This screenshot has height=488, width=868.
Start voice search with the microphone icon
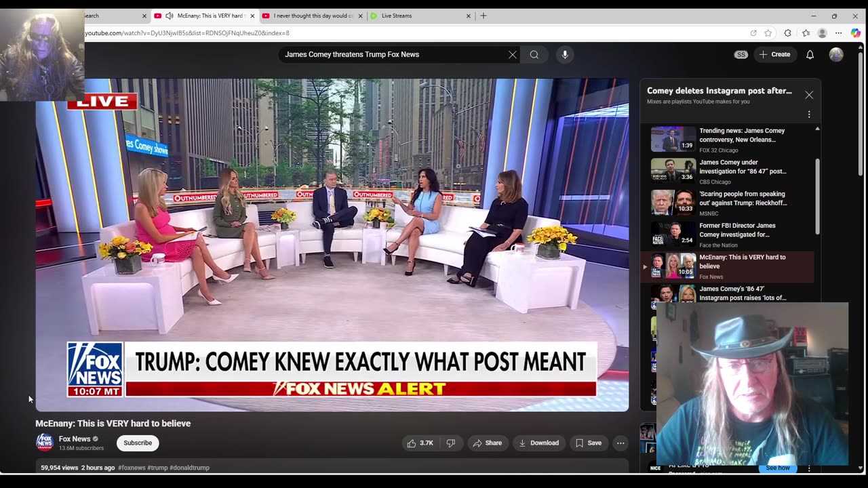[x=565, y=55]
